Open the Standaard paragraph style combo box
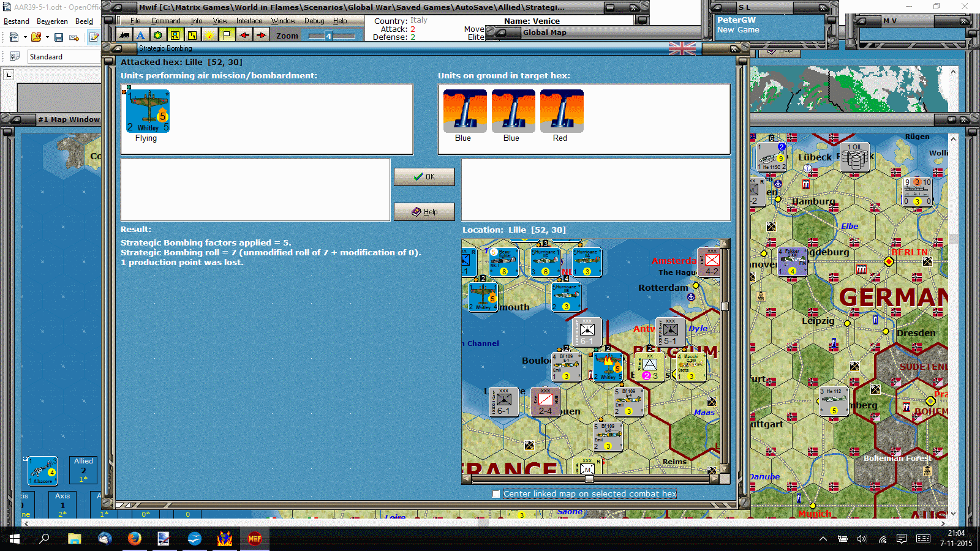The image size is (980, 551). pyautogui.click(x=64, y=57)
